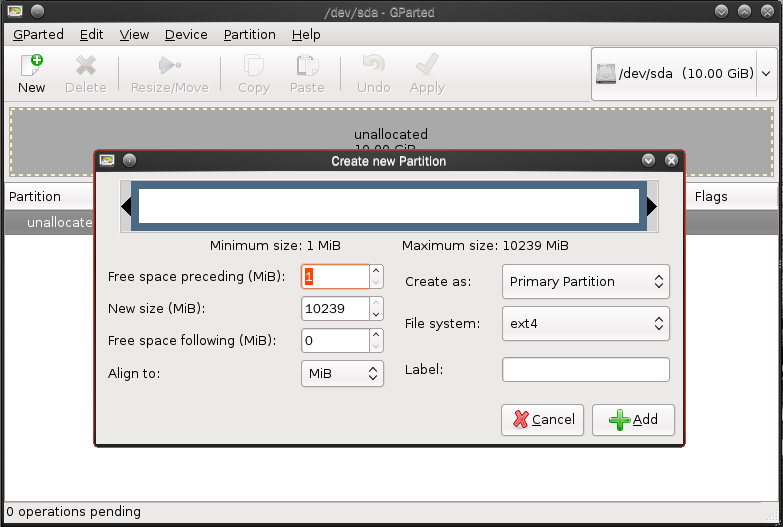Click the Apply all operations icon

[427, 65]
